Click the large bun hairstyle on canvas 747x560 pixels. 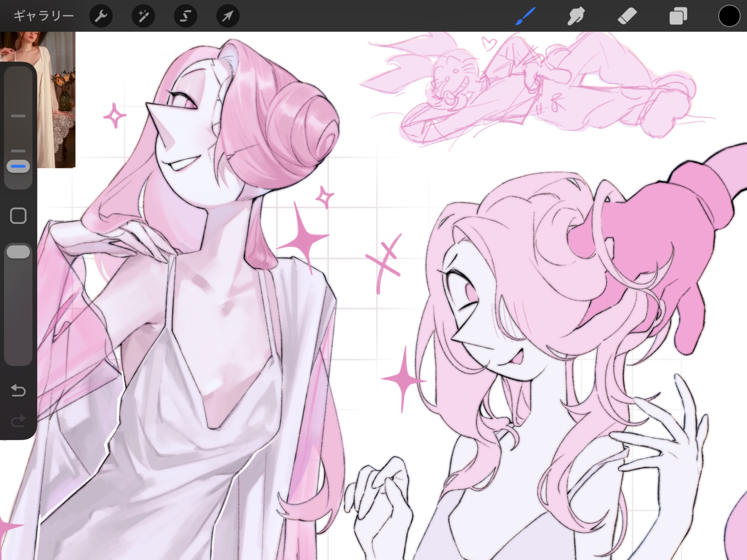pos(303,125)
